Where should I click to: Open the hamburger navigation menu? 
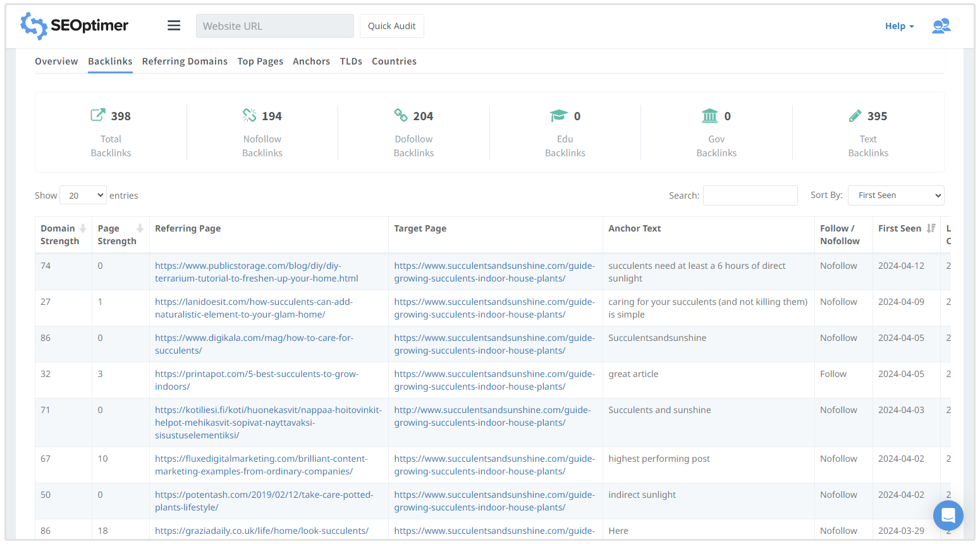pyautogui.click(x=174, y=26)
